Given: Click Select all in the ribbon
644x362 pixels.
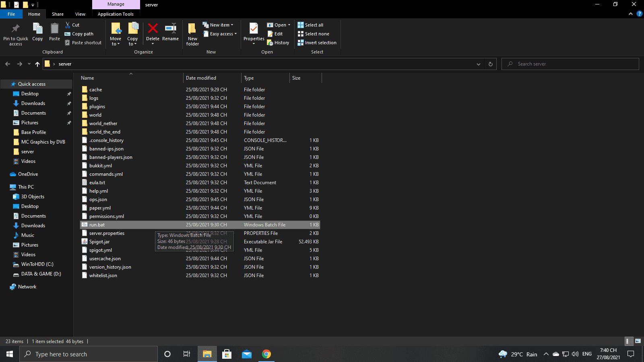Looking at the screenshot, I should [310, 25].
